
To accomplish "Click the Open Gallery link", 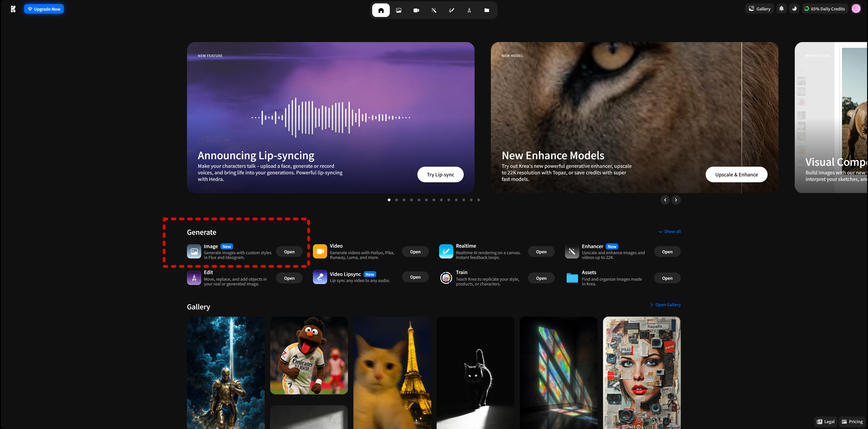I will pyautogui.click(x=665, y=305).
